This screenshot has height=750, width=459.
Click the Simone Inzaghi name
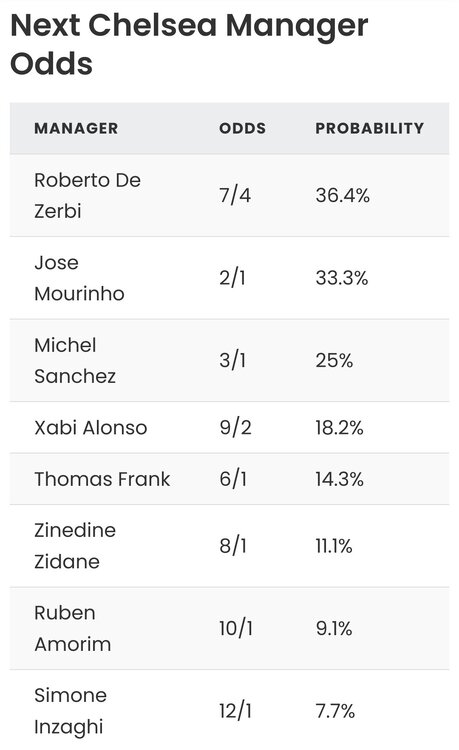[71, 711]
